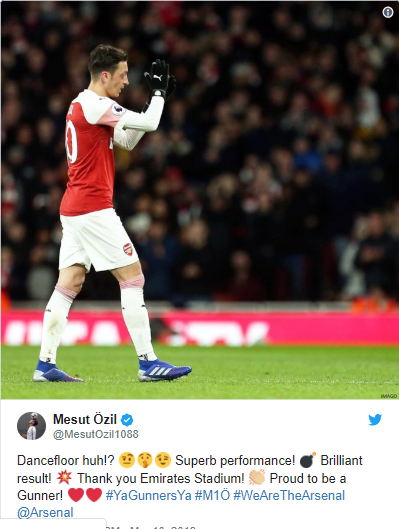Image resolution: width=399 pixels, height=529 pixels.
Task: Open the @Arsenal mention
Action: (45, 512)
